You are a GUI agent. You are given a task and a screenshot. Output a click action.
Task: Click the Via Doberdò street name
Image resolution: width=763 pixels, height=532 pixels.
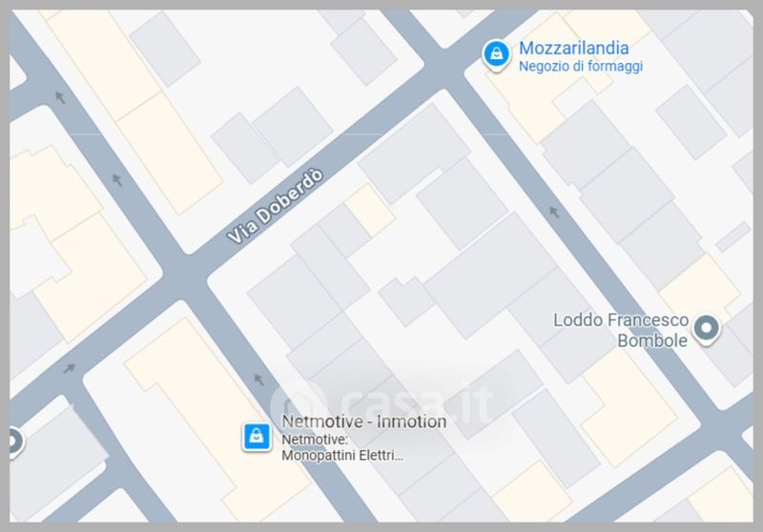pyautogui.click(x=275, y=206)
